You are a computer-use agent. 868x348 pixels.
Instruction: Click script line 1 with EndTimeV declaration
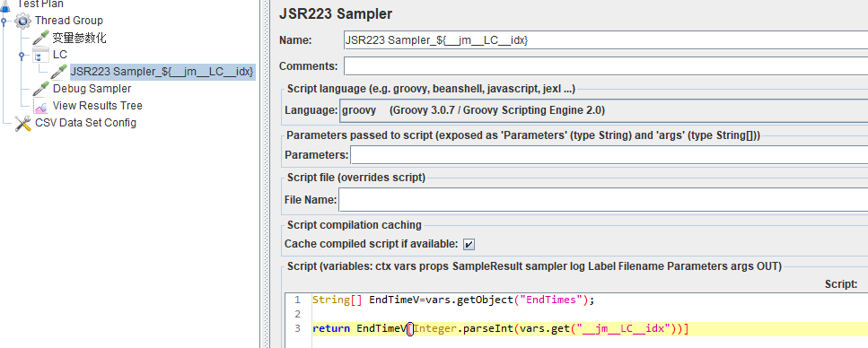[x=452, y=300]
